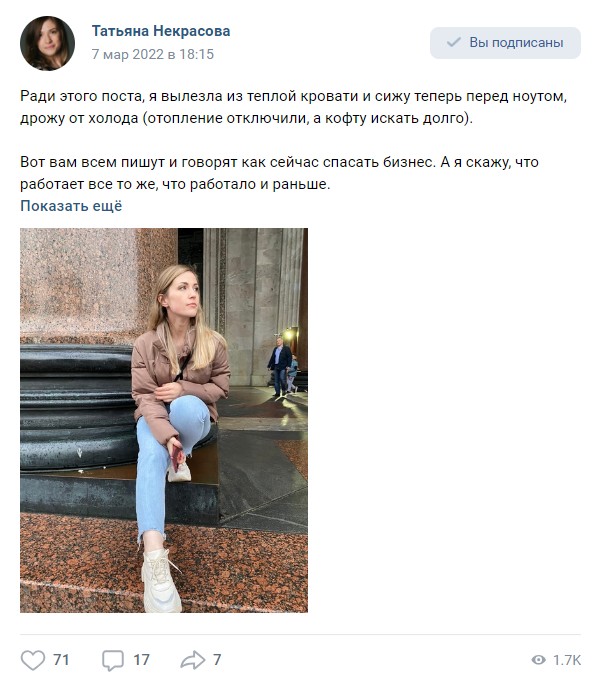This screenshot has height=682, width=601.
Task: Click the heart Like icon
Action: tap(33, 660)
